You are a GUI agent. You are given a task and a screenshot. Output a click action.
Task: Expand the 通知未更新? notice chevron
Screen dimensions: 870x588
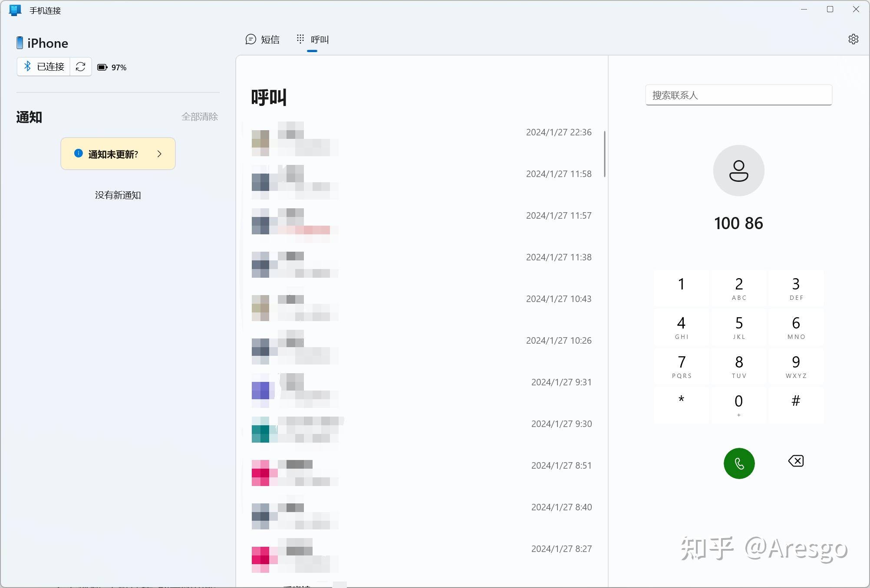point(159,154)
